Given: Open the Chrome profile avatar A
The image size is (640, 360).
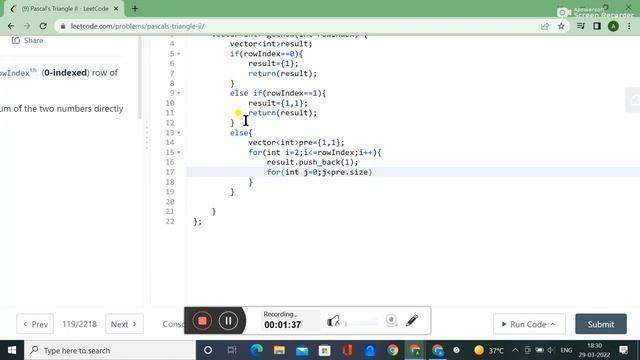Looking at the screenshot, I should coord(613,26).
